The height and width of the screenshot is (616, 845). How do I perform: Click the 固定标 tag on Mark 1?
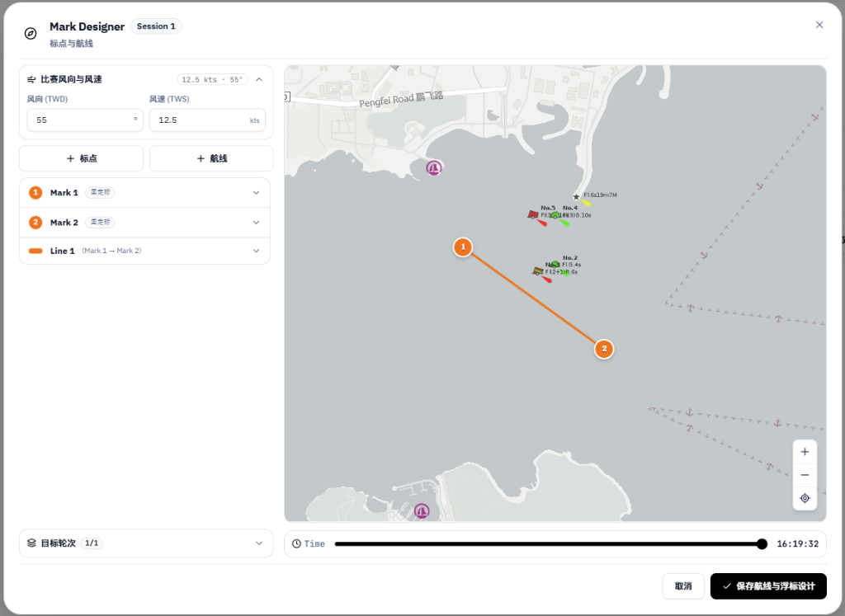point(100,192)
